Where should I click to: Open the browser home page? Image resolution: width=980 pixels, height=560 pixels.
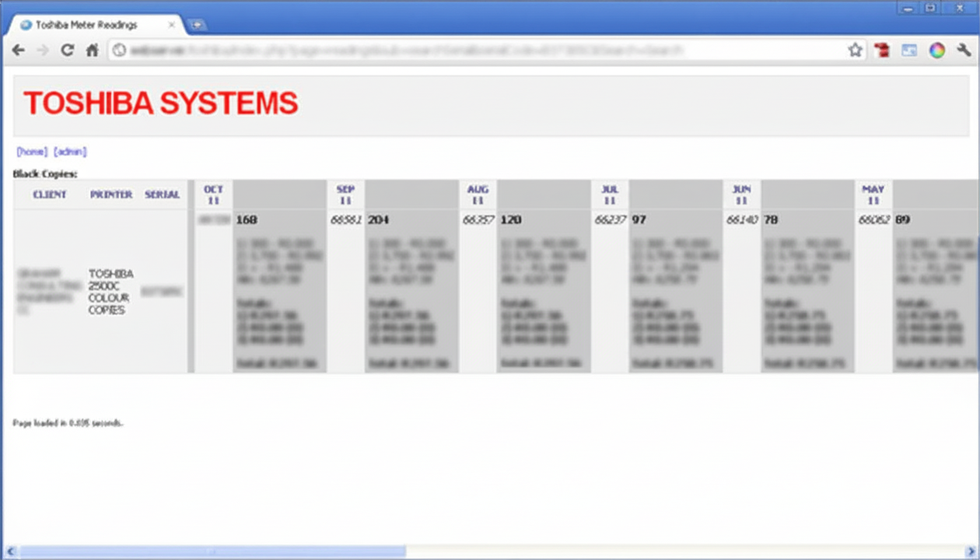[92, 51]
